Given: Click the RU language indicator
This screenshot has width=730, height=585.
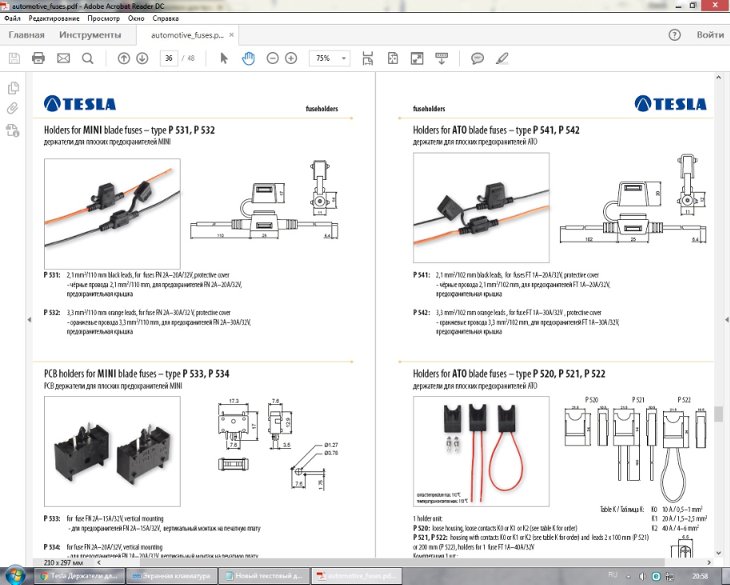Looking at the screenshot, I should click(613, 575).
